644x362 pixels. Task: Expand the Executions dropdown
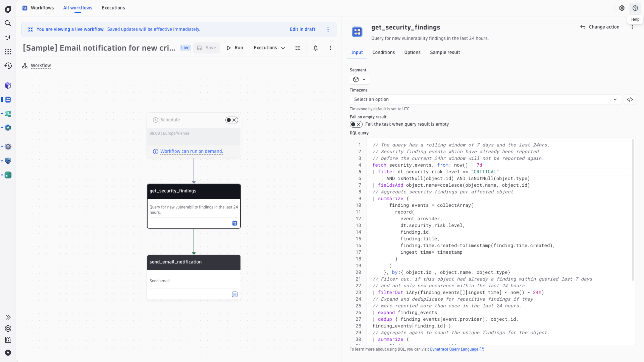pyautogui.click(x=269, y=48)
